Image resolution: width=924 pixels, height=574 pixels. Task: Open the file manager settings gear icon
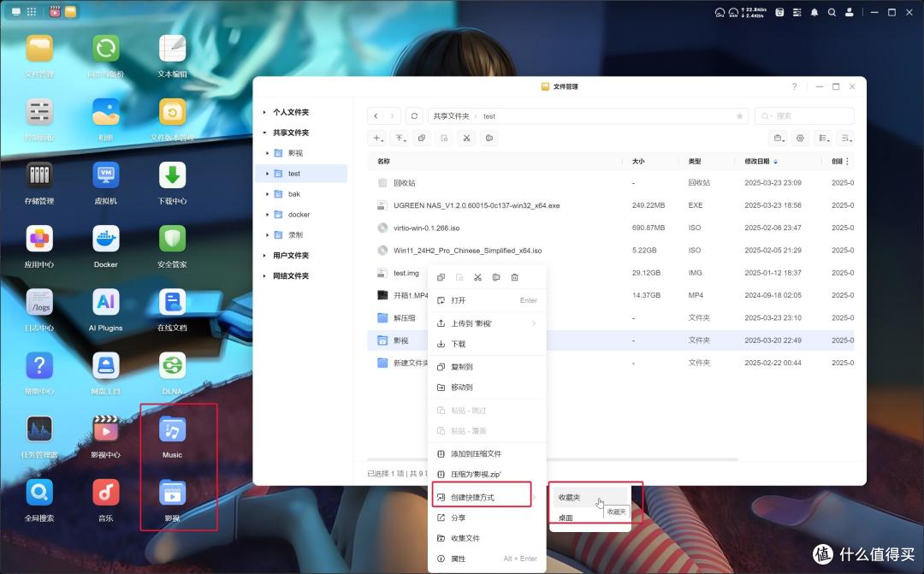(x=800, y=138)
